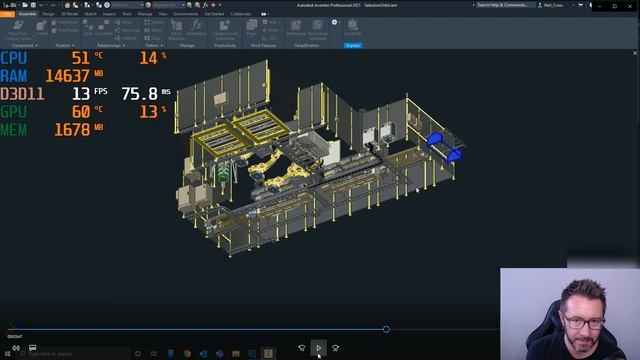Click the skip back button
The width and height of the screenshot is (640, 360).
pyautogui.click(x=302, y=348)
